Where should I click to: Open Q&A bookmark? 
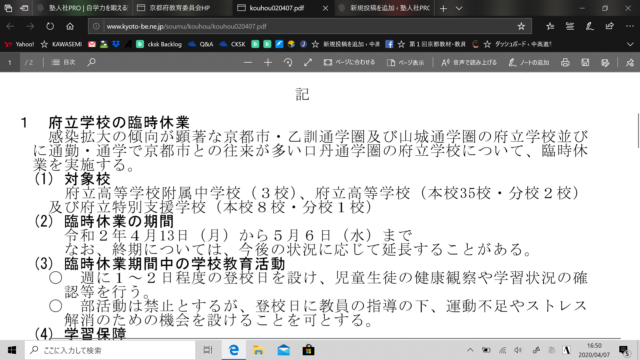[201, 44]
